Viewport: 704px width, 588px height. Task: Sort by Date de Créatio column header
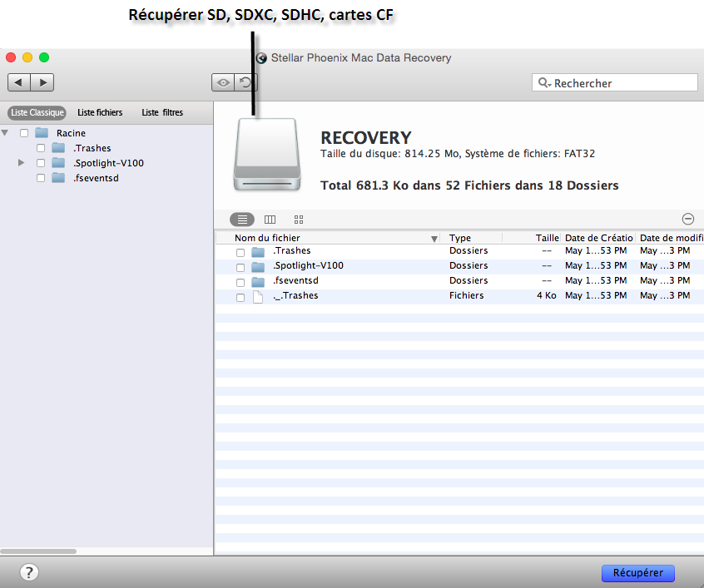tap(598, 238)
